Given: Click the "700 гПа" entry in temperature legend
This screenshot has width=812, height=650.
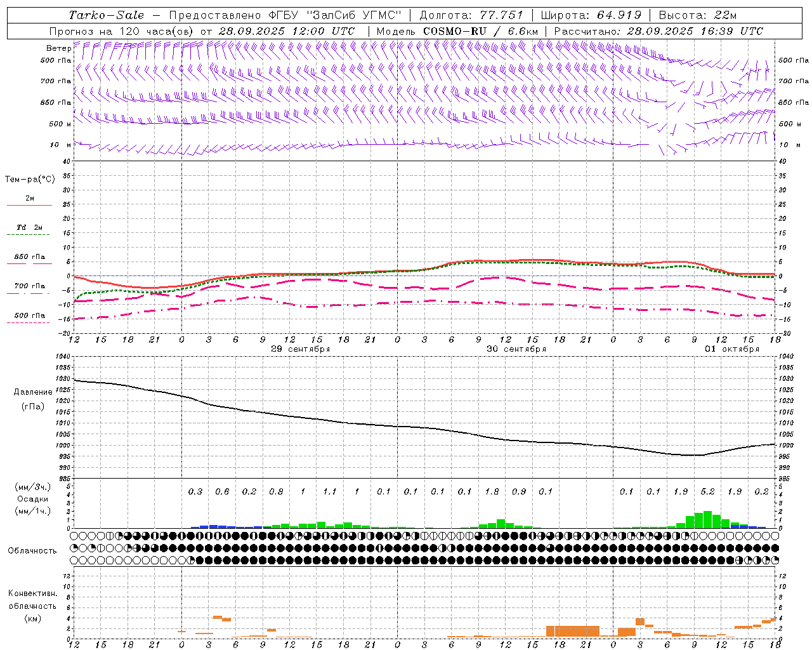Looking at the screenshot, I should pos(29,286).
